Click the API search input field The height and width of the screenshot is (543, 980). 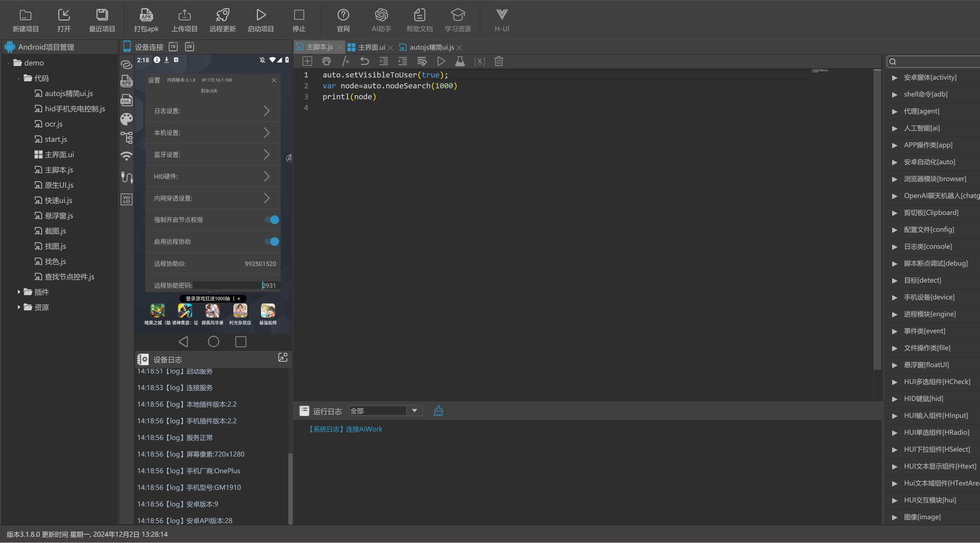[934, 62]
